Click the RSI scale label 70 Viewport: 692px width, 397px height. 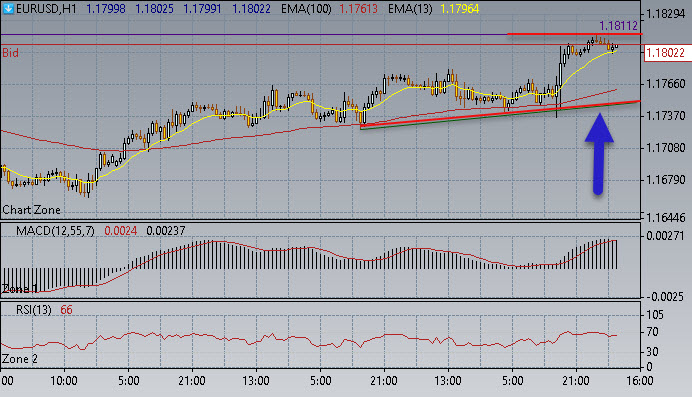652,332
